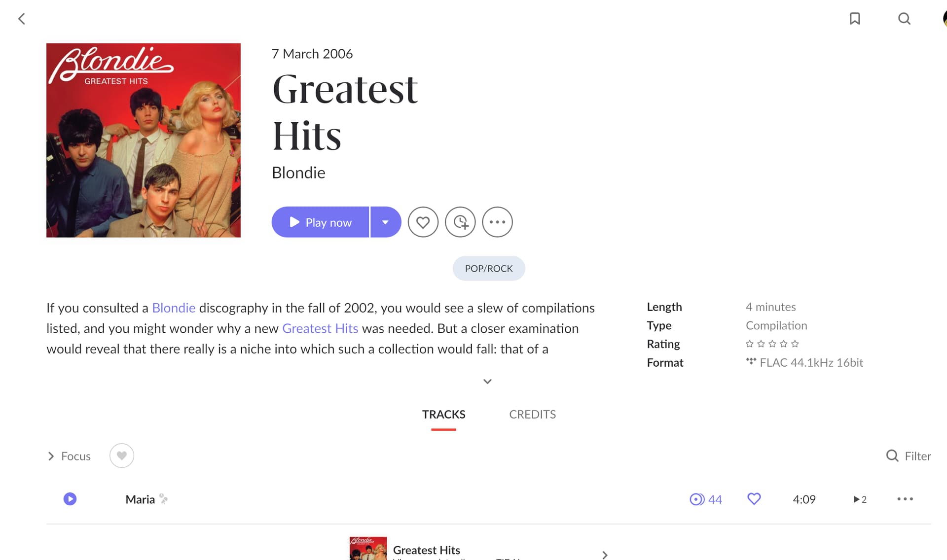Expand the Focus options

coord(69,456)
